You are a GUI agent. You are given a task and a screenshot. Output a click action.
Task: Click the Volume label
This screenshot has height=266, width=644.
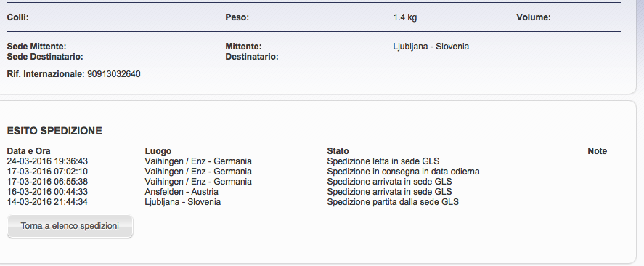pos(534,17)
